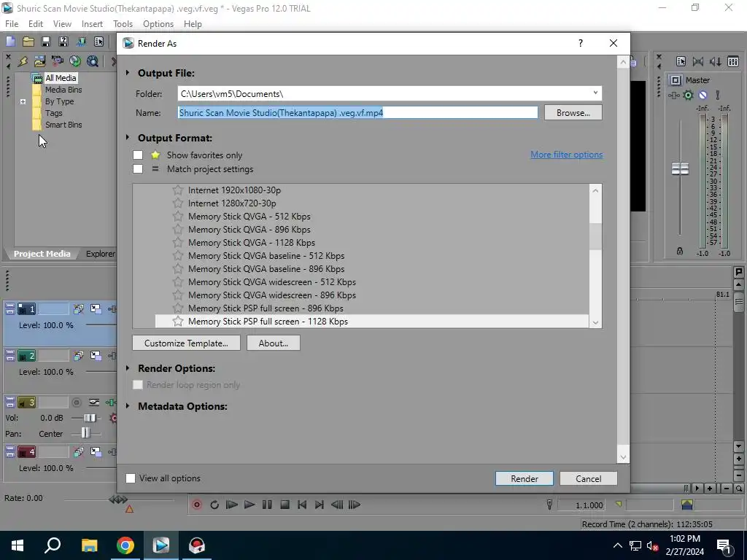The height and width of the screenshot is (560, 747).
Task: Click the Render As icon in the toolbar
Action: click(82, 42)
